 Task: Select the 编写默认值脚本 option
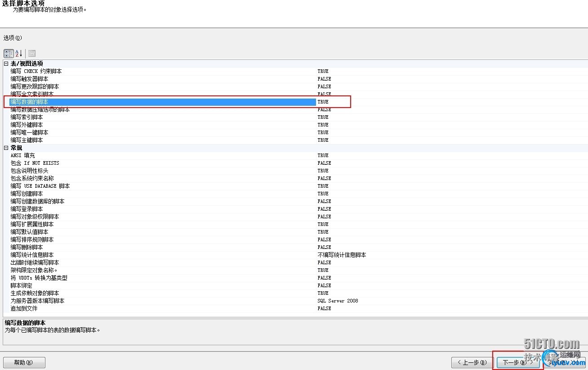tap(30, 232)
